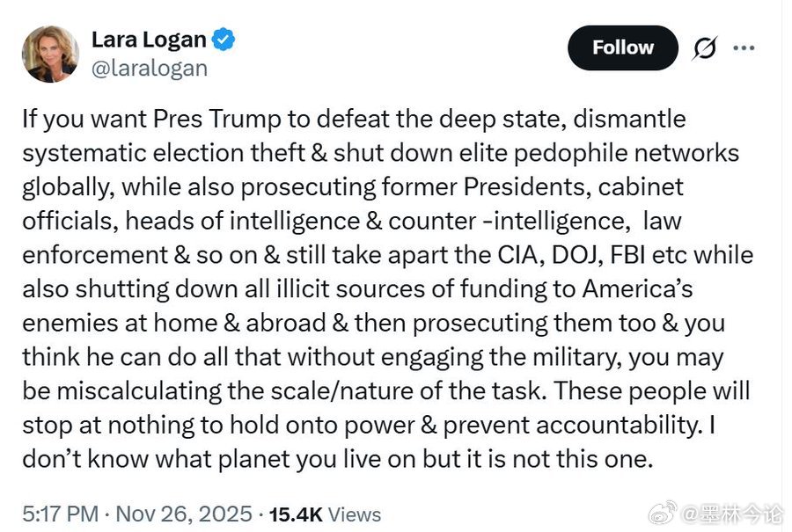Click the Nov 26, 2025 date

[x=184, y=514]
